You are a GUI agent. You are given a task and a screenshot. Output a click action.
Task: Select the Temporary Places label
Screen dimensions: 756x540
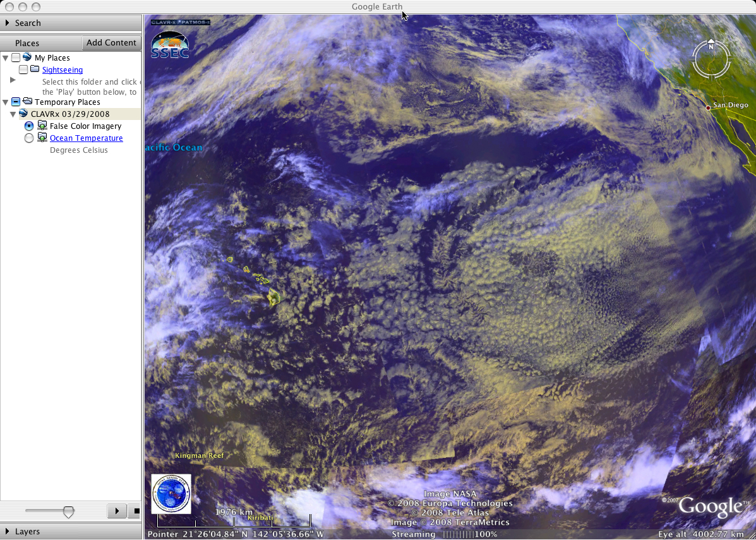tap(68, 102)
